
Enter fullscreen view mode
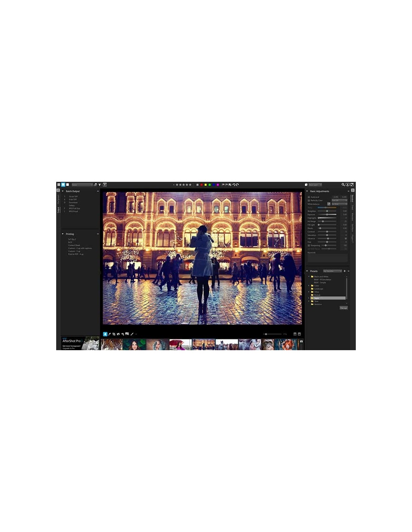click(x=352, y=184)
